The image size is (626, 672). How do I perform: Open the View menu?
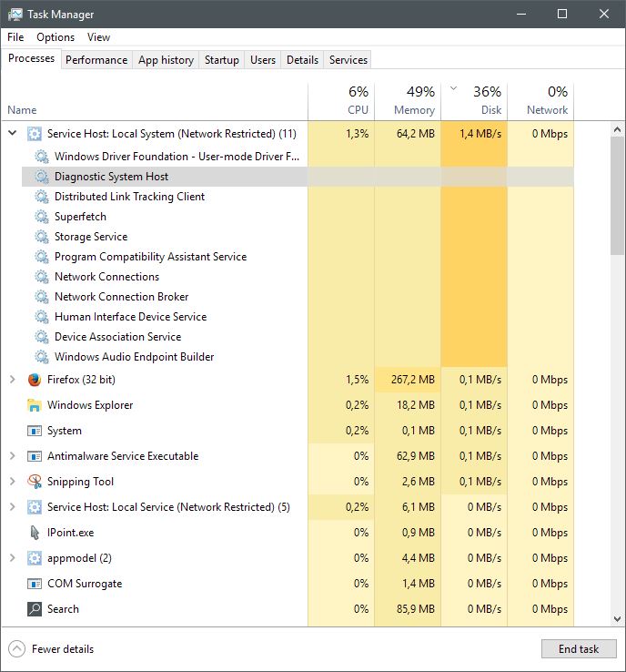click(x=98, y=37)
